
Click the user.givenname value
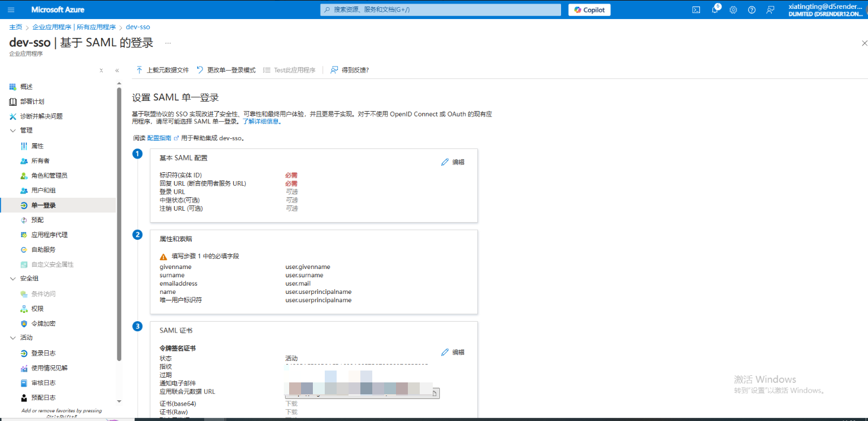click(308, 267)
